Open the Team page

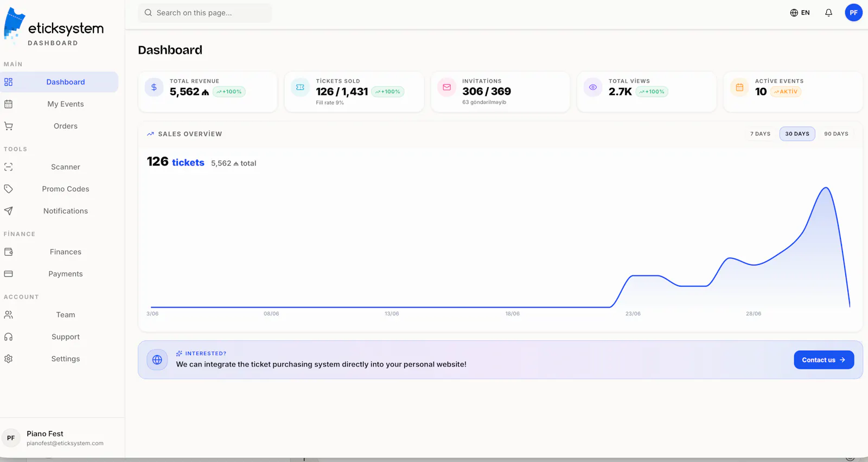(x=59, y=315)
